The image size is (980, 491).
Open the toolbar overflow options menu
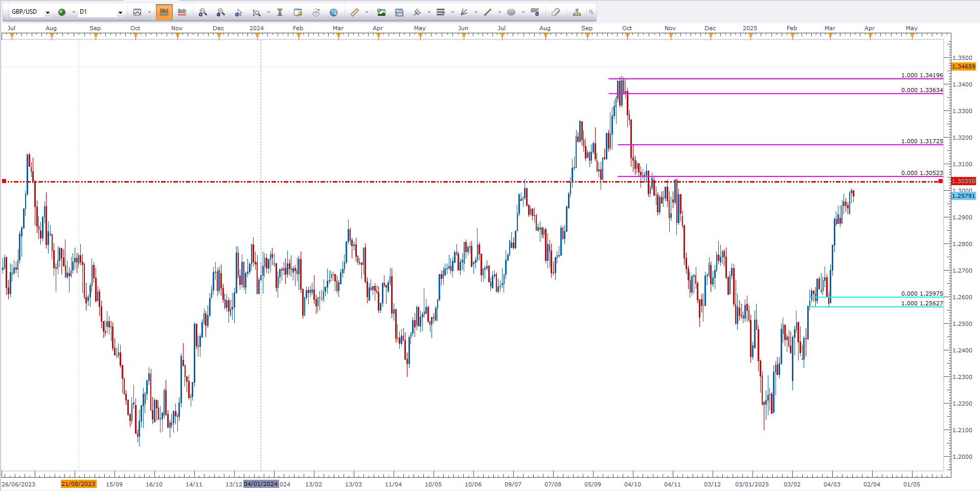point(591,12)
